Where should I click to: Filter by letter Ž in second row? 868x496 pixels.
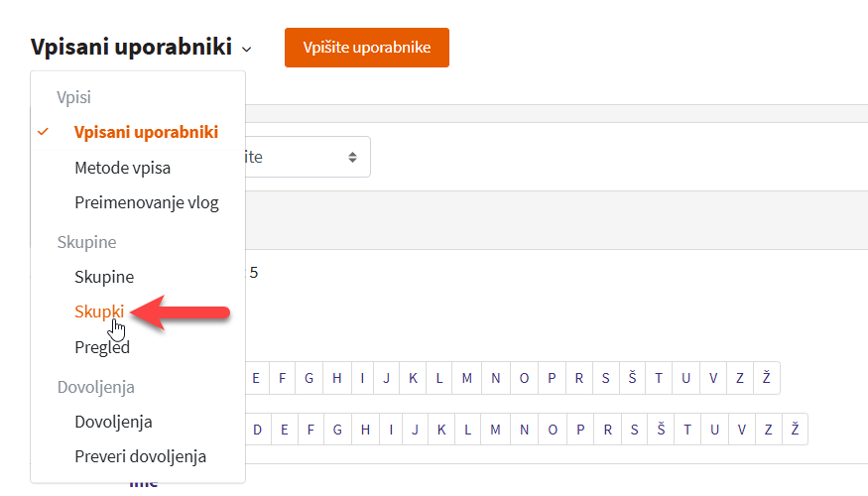click(x=795, y=430)
